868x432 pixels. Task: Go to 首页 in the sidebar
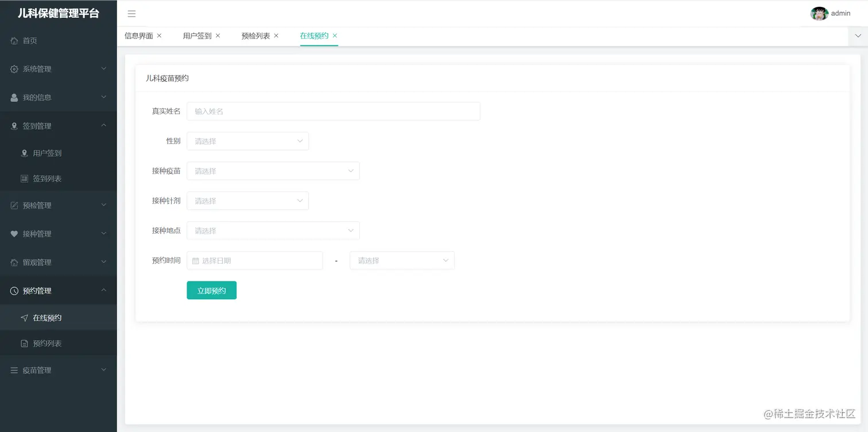(59, 41)
